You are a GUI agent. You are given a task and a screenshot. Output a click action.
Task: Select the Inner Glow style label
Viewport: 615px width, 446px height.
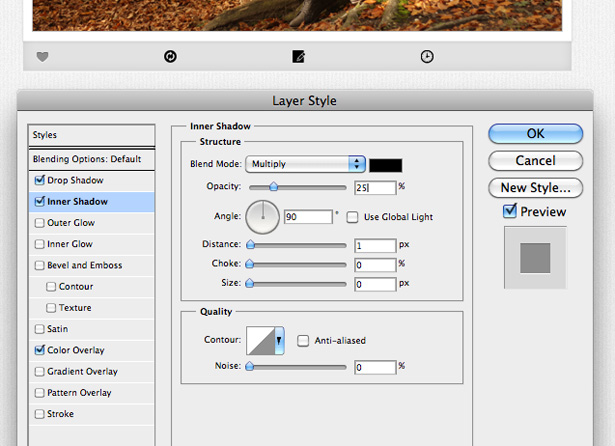point(70,244)
